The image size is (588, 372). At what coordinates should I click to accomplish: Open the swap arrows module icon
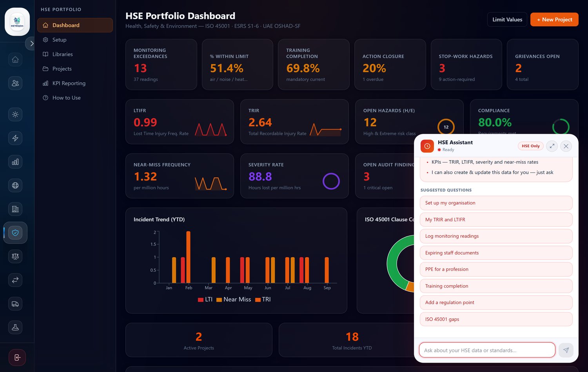15,280
